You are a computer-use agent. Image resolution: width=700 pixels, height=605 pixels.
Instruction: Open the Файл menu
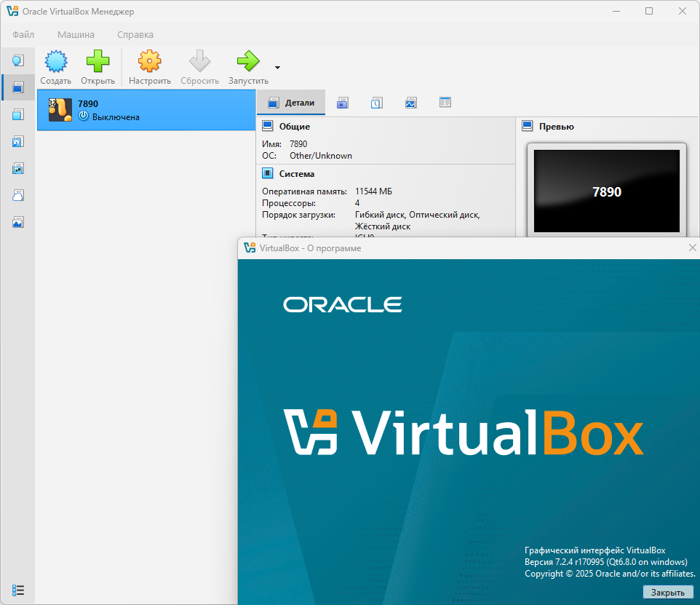(x=23, y=34)
